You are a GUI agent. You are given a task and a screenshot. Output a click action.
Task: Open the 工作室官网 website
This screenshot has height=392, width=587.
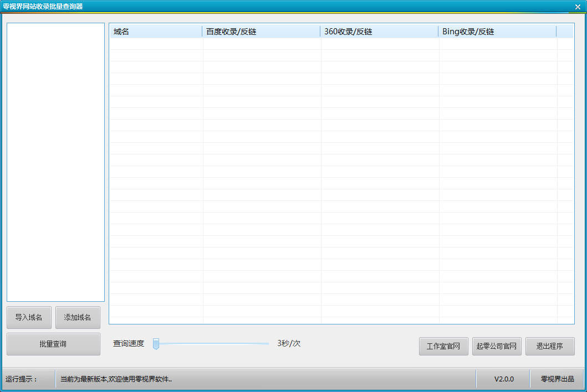443,346
